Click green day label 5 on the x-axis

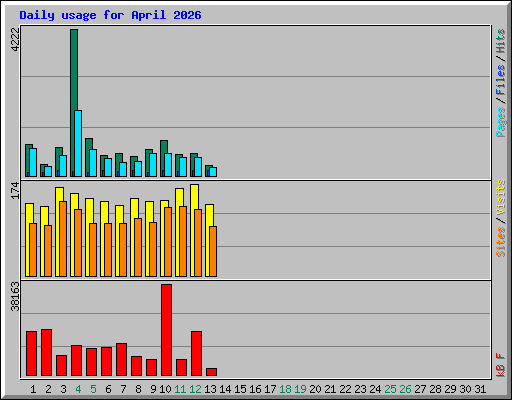93,389
